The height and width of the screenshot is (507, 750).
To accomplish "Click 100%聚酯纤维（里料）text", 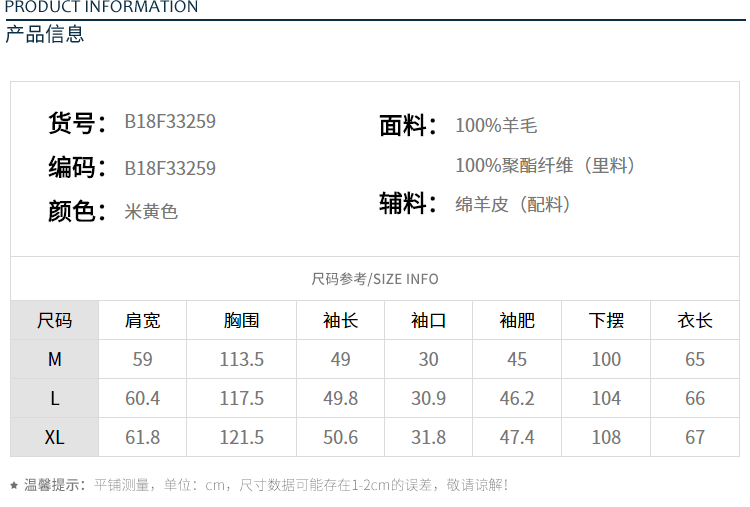I will [x=546, y=165].
